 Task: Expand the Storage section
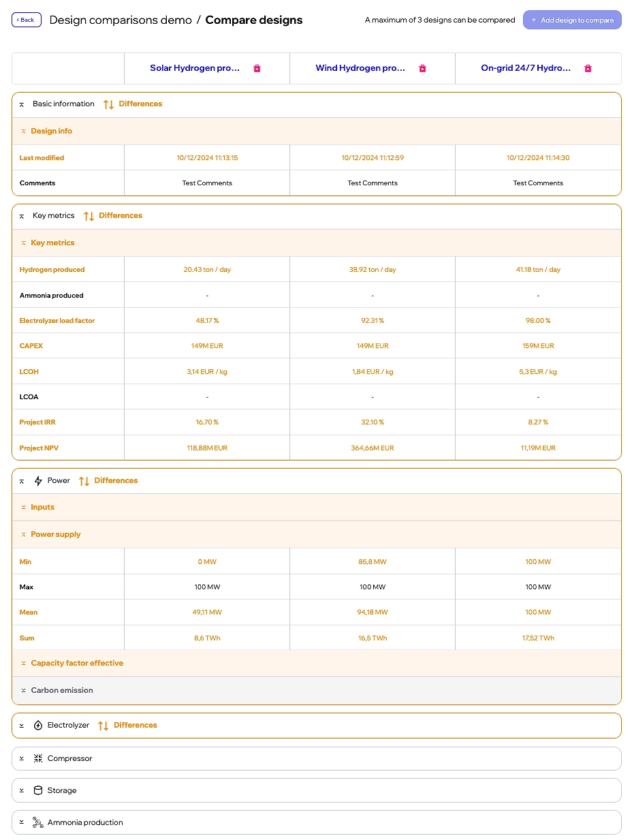point(22,790)
